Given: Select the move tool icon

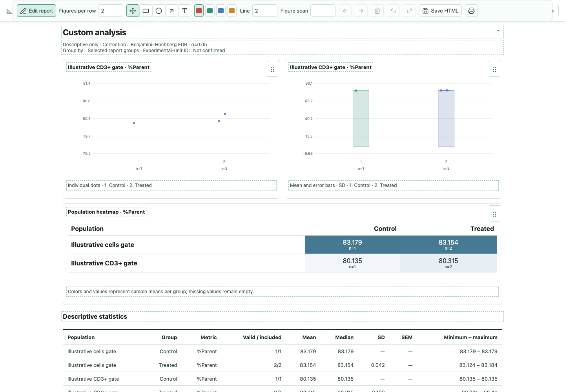Looking at the screenshot, I should tap(133, 11).
